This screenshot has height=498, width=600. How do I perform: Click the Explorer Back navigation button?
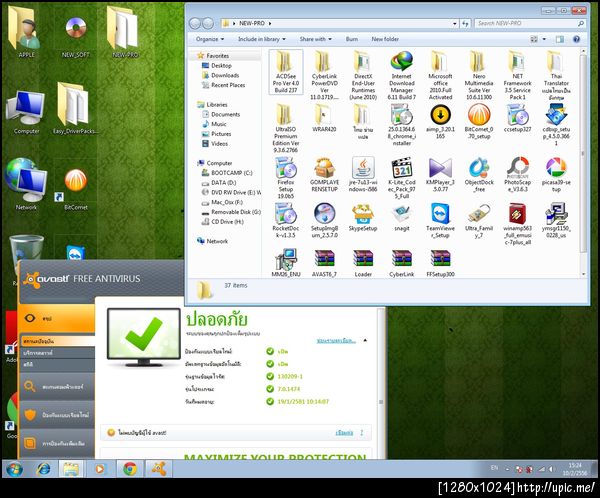pyautogui.click(x=195, y=23)
